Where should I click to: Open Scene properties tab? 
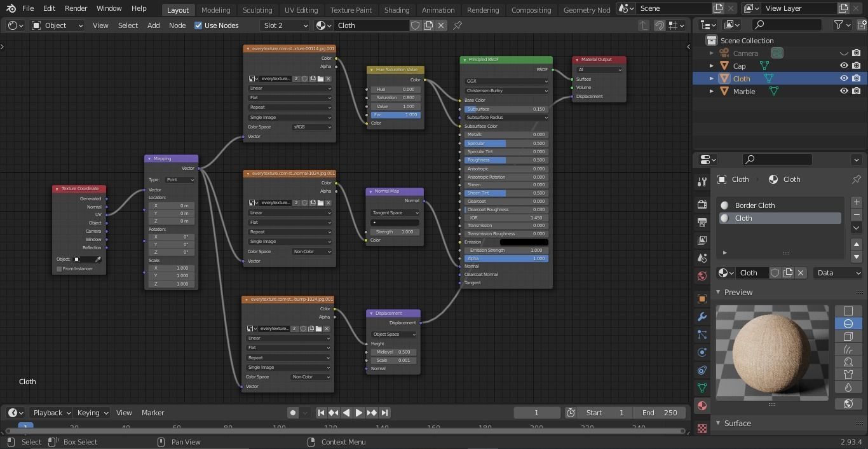702,258
